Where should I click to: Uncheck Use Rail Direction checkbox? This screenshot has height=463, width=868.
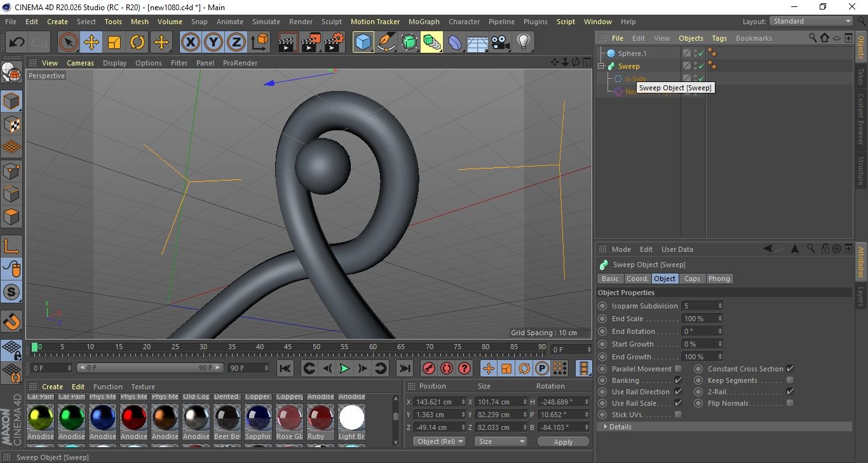tap(678, 392)
